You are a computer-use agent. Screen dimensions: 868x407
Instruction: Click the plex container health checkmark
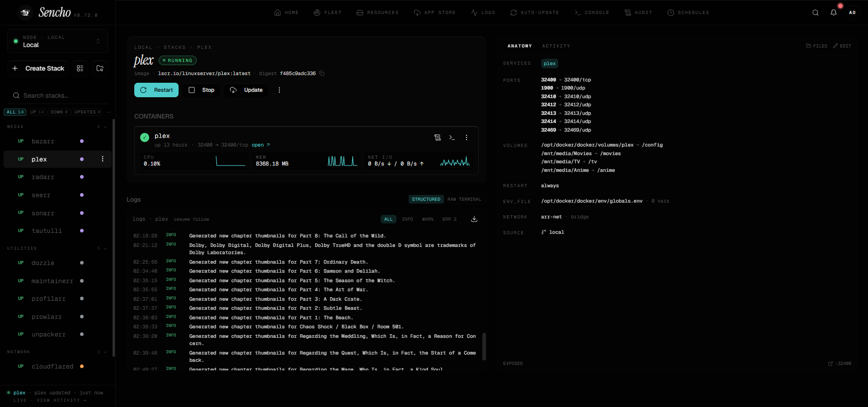click(x=145, y=137)
